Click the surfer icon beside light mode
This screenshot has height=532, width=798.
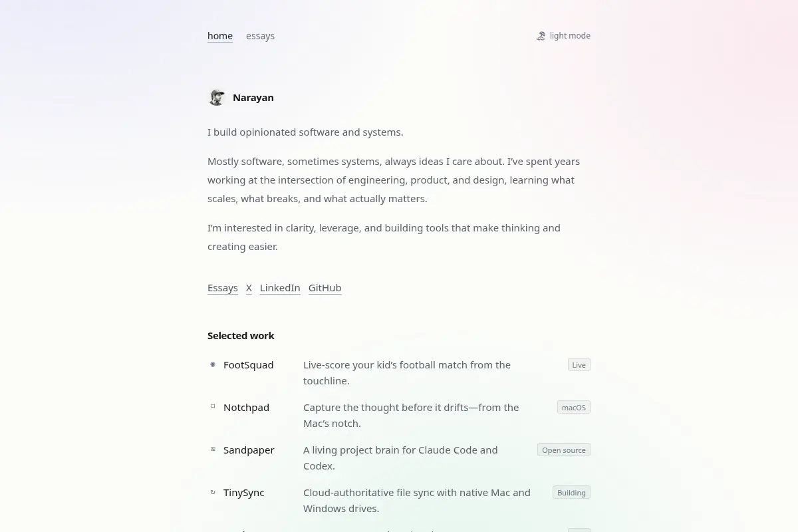pos(541,36)
